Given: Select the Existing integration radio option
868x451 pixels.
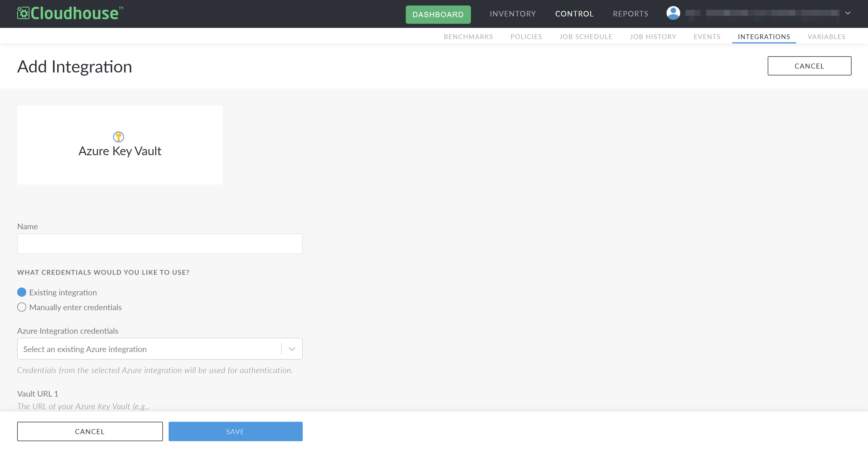Looking at the screenshot, I should coord(21,292).
